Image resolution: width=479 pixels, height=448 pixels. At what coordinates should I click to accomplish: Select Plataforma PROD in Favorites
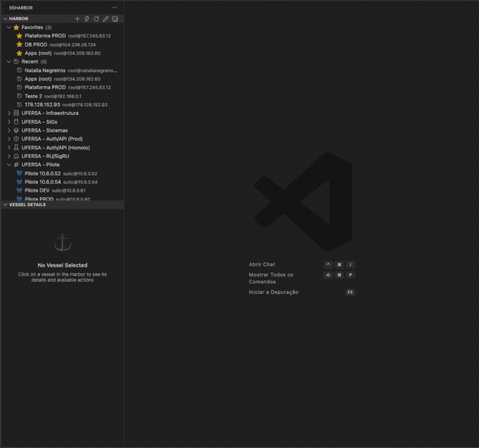click(x=62, y=36)
